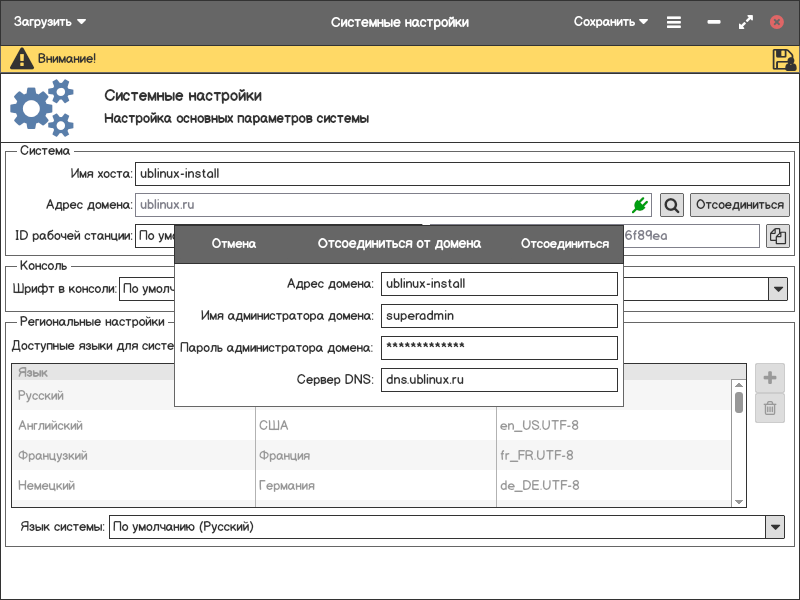Image resolution: width=800 pixels, height=600 pixels.
Task: Click the save floppy icon in warning bar
Action: tap(783, 59)
